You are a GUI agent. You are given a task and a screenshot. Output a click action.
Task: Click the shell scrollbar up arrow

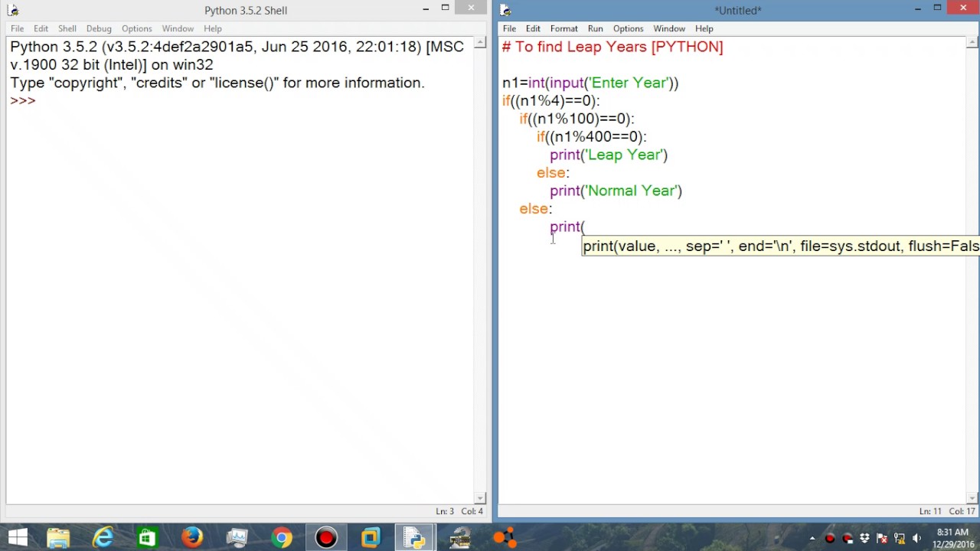(480, 44)
